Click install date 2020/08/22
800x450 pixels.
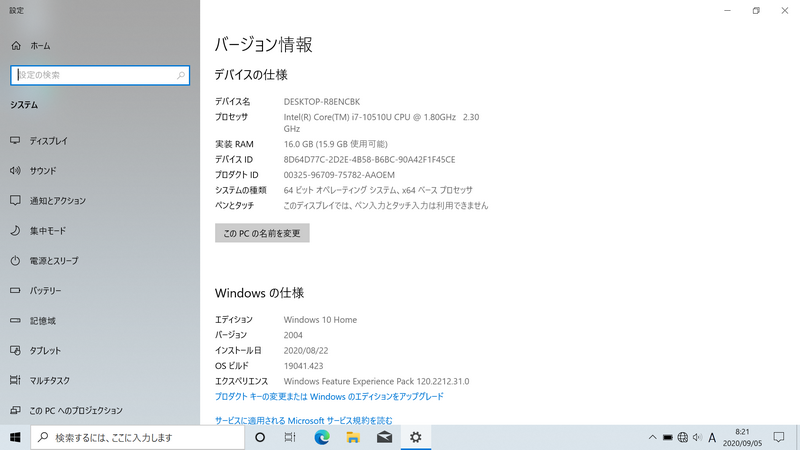click(x=306, y=350)
